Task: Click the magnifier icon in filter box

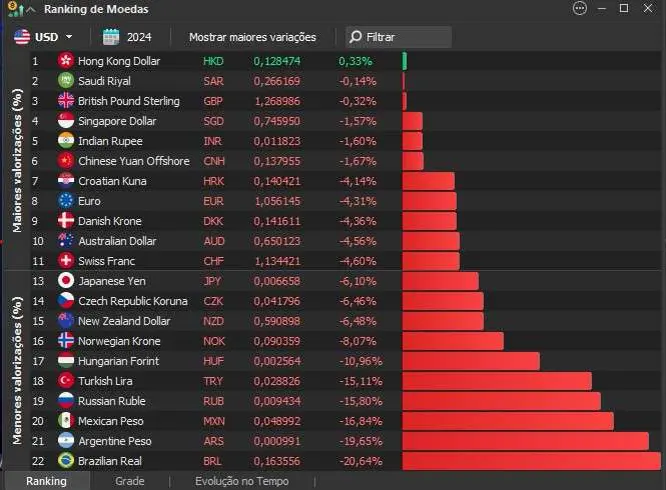Action: coord(356,37)
